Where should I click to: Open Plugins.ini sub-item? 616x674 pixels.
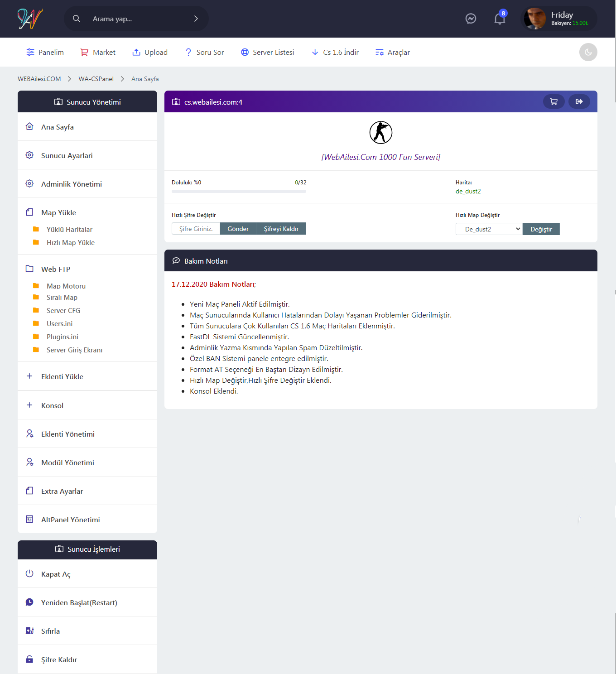[x=63, y=337]
